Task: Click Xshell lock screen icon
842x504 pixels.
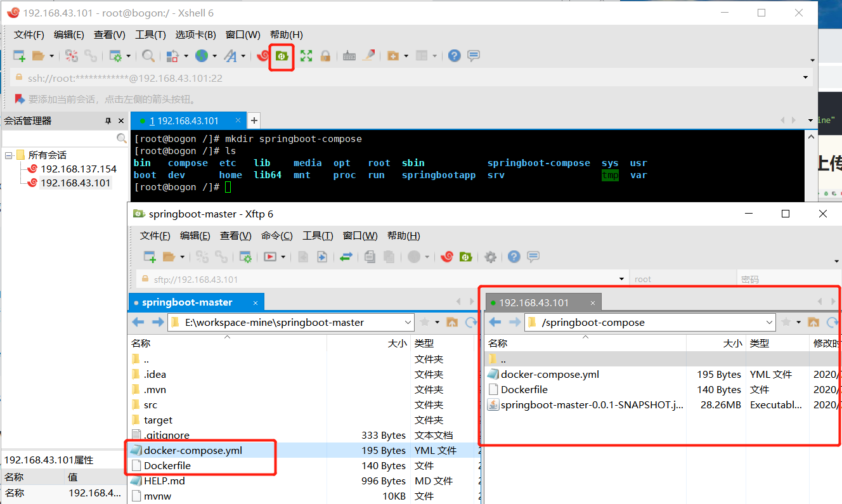Action: pos(325,56)
